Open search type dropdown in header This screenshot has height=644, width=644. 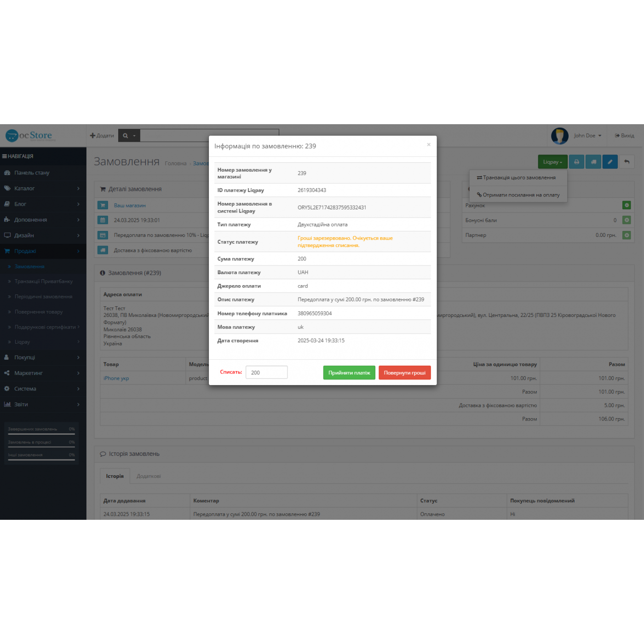[x=129, y=136]
